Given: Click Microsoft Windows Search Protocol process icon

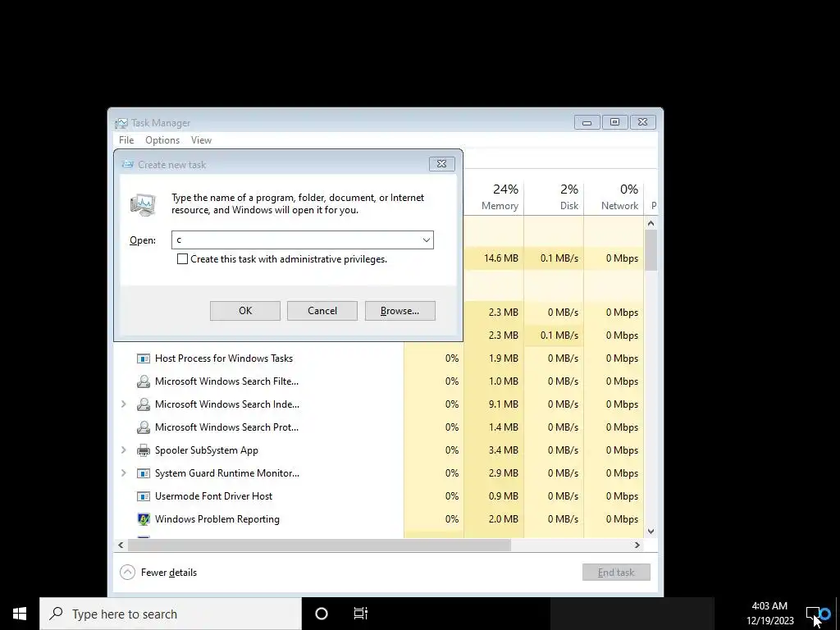Looking at the screenshot, I should click(x=143, y=427).
